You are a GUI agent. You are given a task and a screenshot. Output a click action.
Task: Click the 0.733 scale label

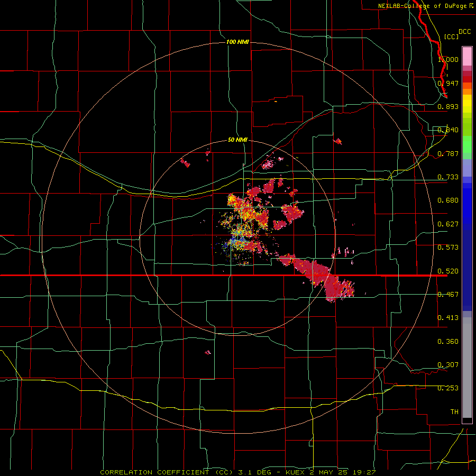tap(448, 177)
